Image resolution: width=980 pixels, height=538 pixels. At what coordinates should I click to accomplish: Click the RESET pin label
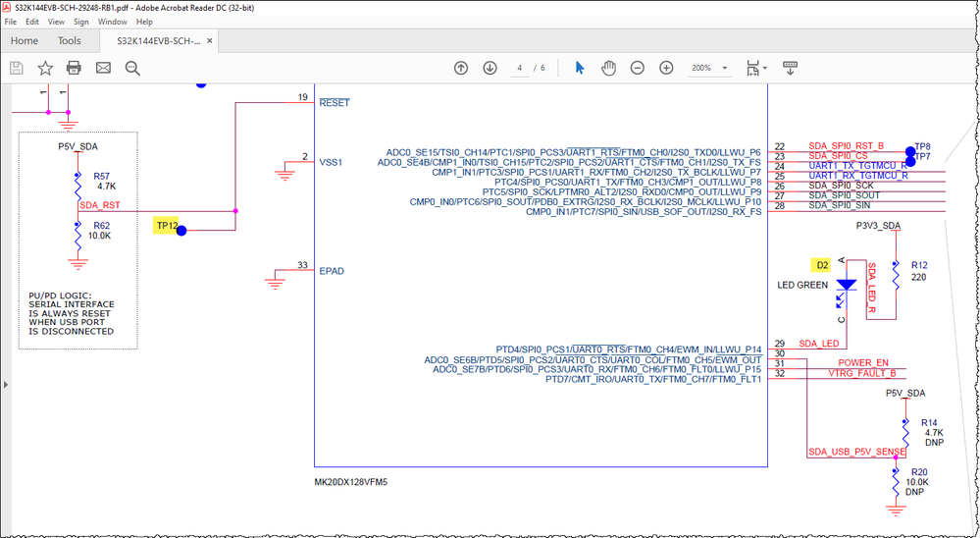click(335, 103)
